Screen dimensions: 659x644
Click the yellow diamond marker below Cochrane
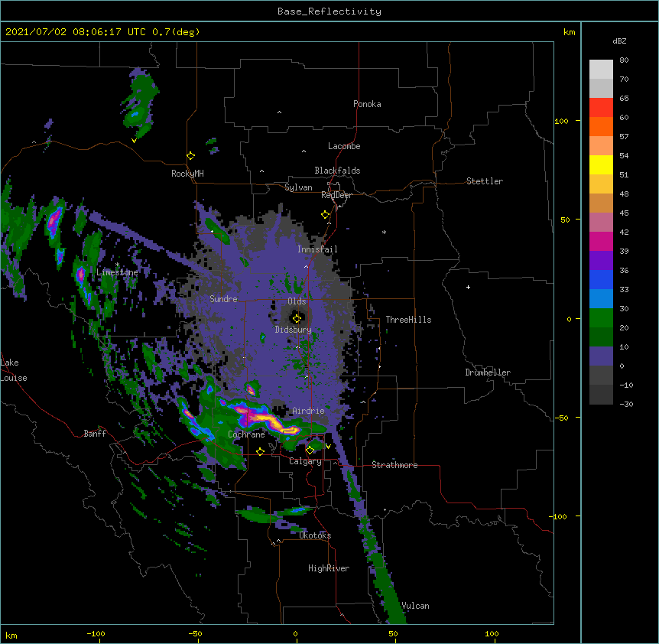260,451
